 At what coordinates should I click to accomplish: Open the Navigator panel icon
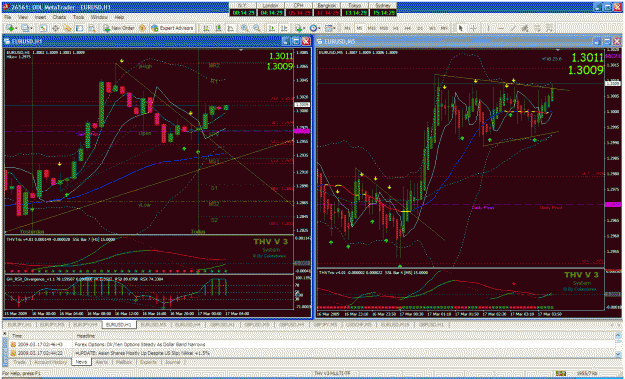tap(67, 28)
